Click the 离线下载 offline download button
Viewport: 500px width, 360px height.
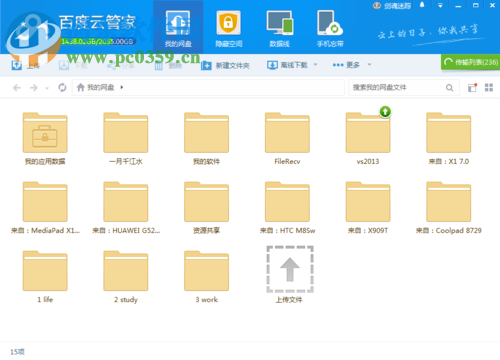point(287,65)
